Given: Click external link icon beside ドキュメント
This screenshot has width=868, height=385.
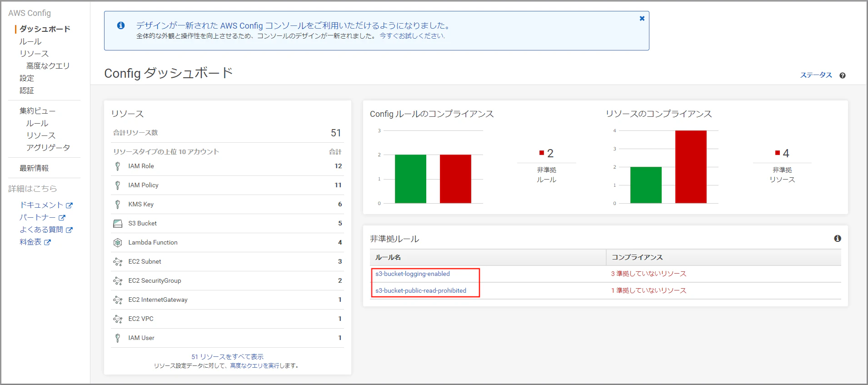Looking at the screenshot, I should (x=69, y=205).
